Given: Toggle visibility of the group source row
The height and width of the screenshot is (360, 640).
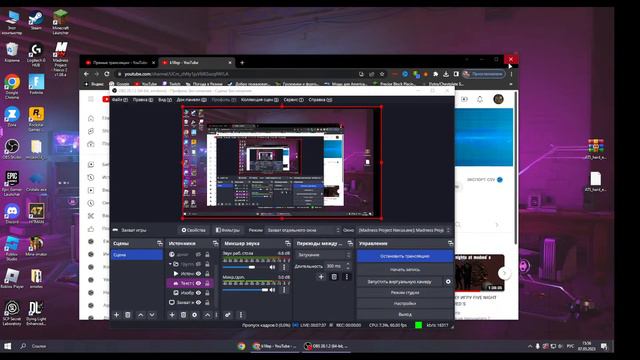Looking at the screenshot, I should [198, 264].
